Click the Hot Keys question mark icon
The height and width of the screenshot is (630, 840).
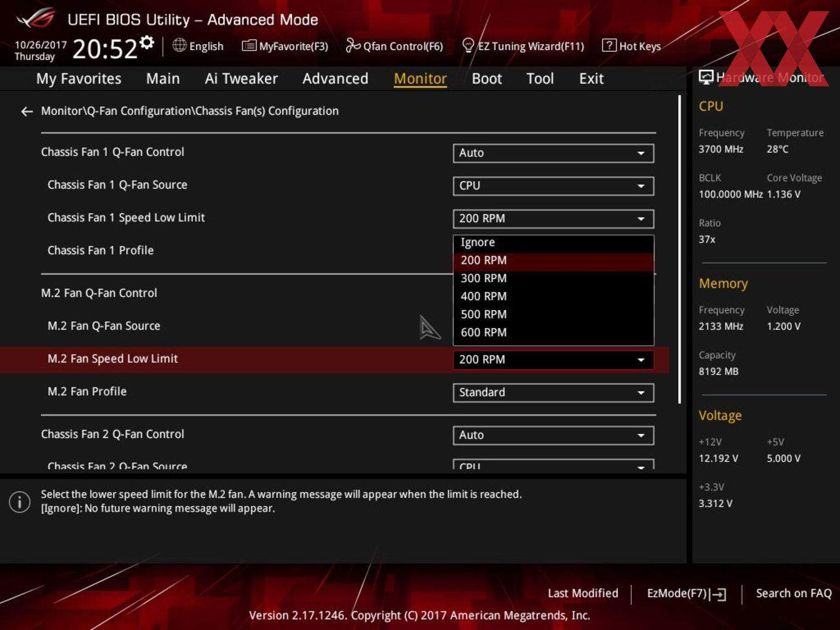(x=609, y=45)
